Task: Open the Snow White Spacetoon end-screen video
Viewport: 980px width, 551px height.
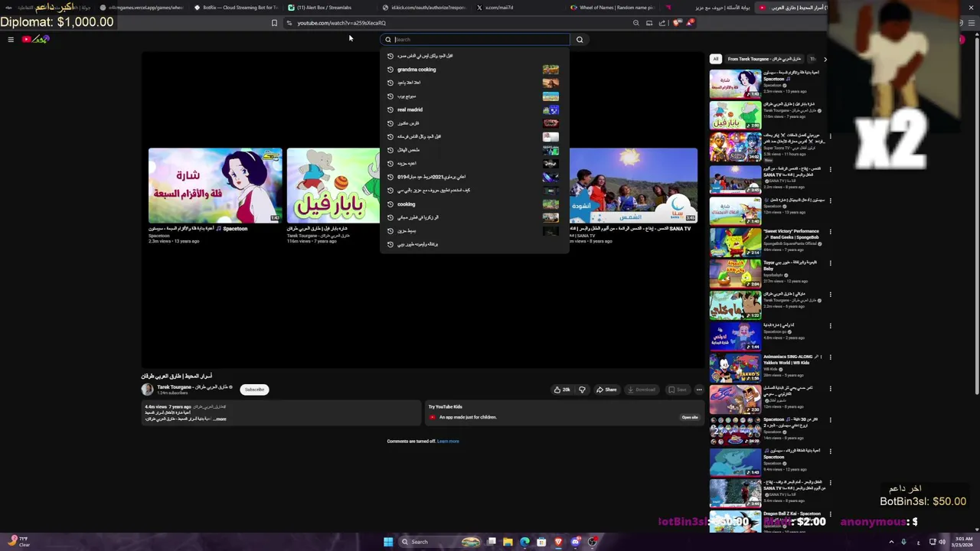Action: (x=215, y=185)
